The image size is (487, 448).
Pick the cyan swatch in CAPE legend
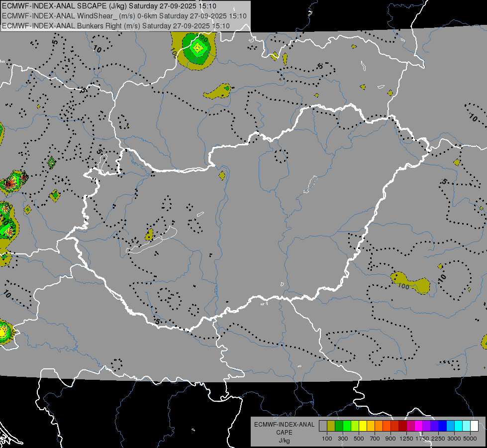pos(459,426)
